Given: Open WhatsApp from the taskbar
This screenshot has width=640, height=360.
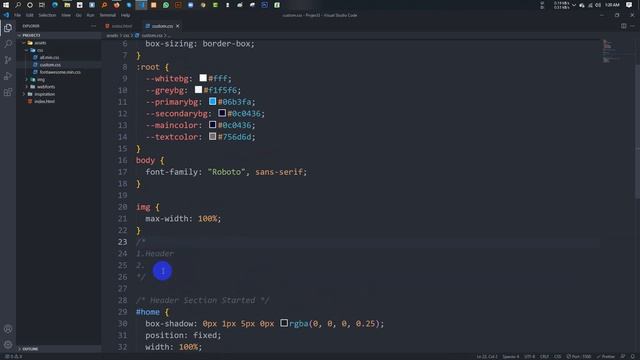Looking at the screenshot, I should tap(166, 5).
